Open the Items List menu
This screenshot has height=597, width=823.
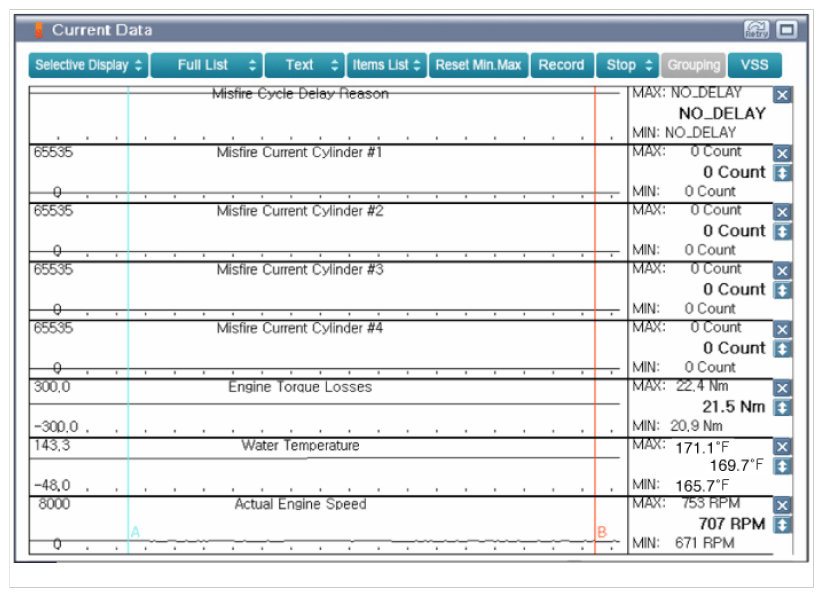pyautogui.click(x=387, y=65)
